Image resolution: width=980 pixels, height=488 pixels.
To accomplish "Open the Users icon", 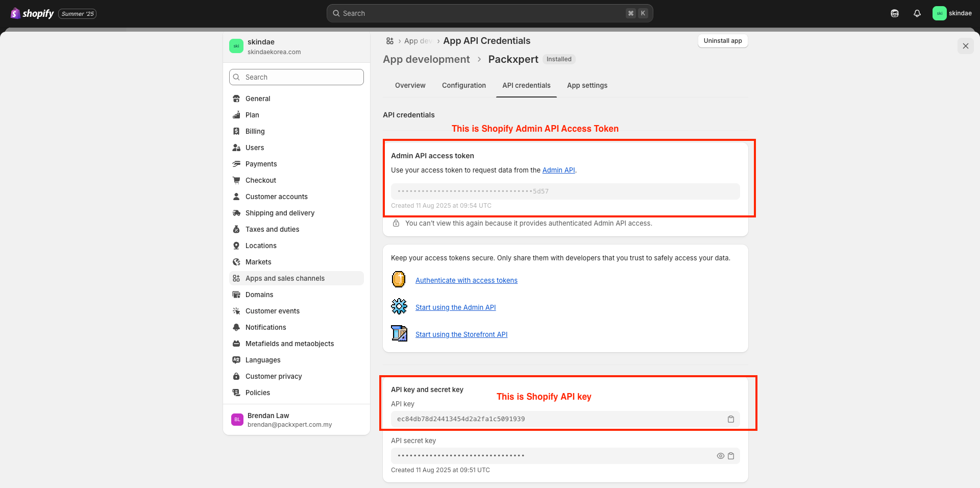I will (x=236, y=148).
